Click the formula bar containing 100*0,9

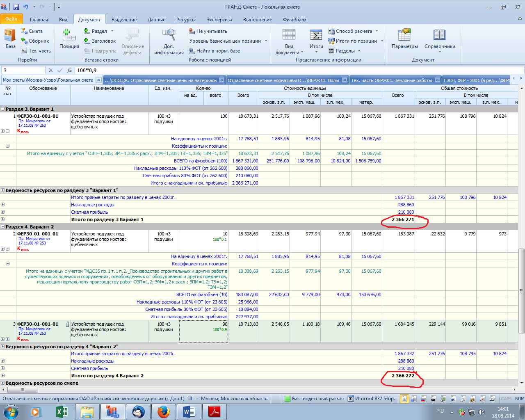(287, 70)
